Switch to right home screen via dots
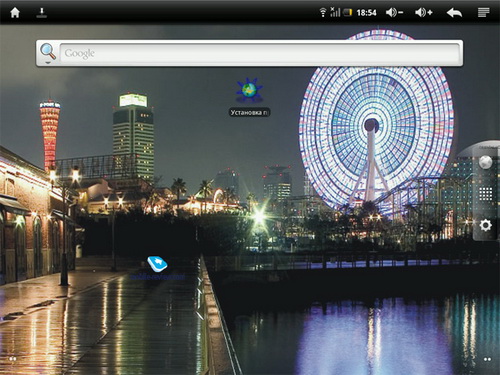Viewport: 500px width, 375px height. click(x=487, y=359)
